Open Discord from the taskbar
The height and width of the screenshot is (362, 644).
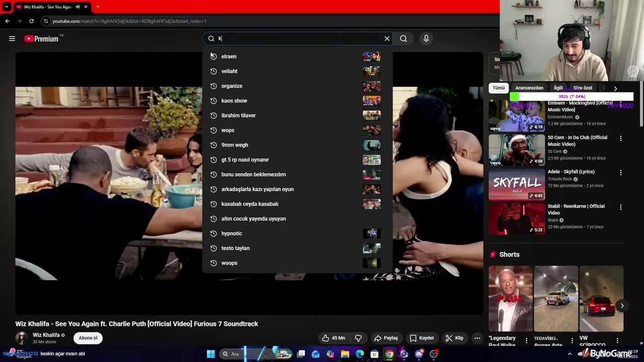pos(419,354)
